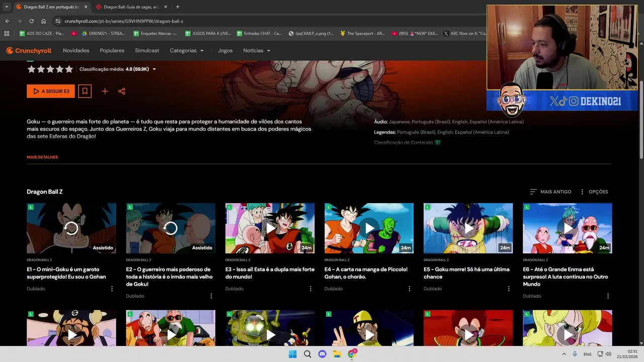Viewport: 644px width, 362px height.
Task: Open Discord from the taskbar
Action: 322,354
